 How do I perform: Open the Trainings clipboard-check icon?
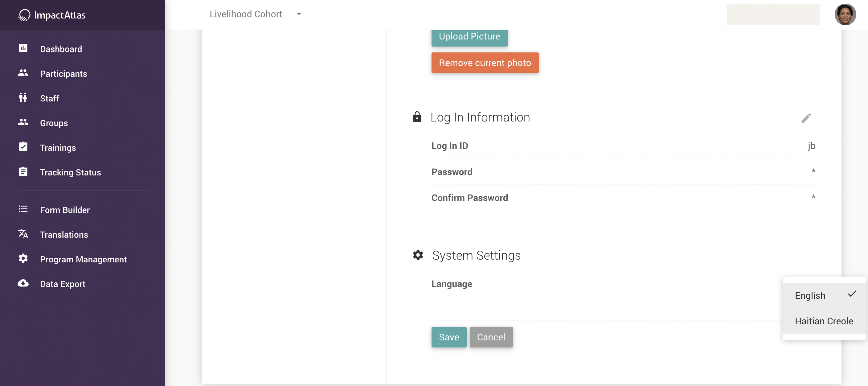pos(23,147)
